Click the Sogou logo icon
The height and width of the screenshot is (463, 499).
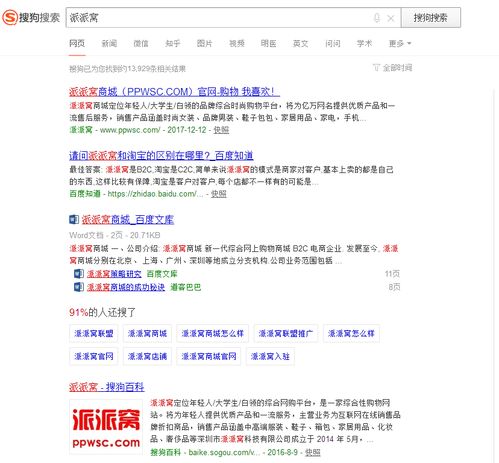(9, 17)
